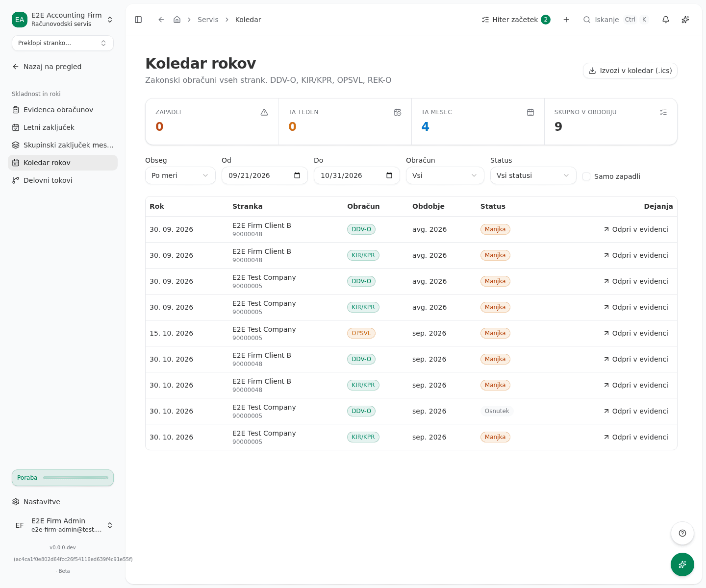Click the Poraba usage progress bar
The height and width of the screenshot is (588, 706).
tap(63, 478)
